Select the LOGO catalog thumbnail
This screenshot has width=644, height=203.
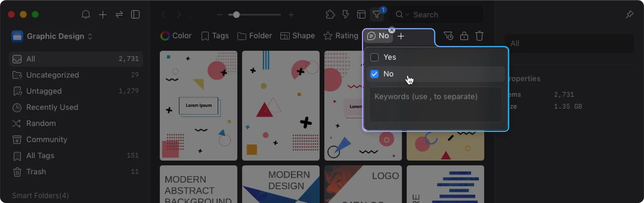click(x=363, y=184)
